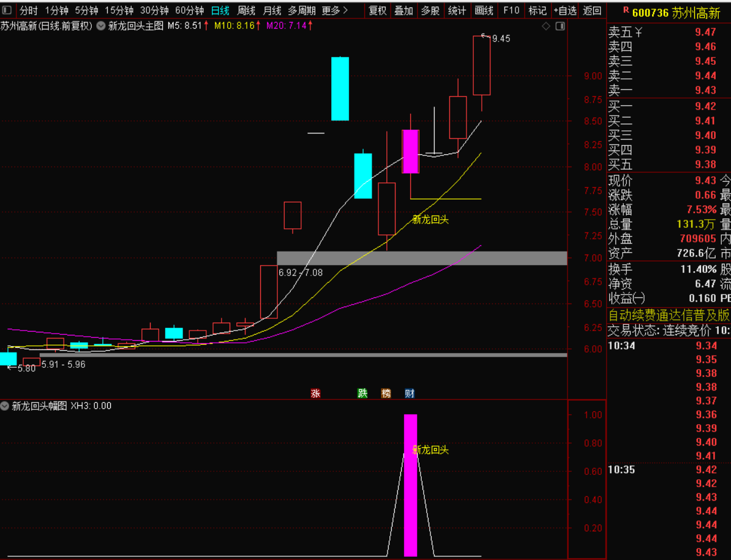The height and width of the screenshot is (560, 731).
Task: Toggle the left sidebar panel icon
Action: 7,10
